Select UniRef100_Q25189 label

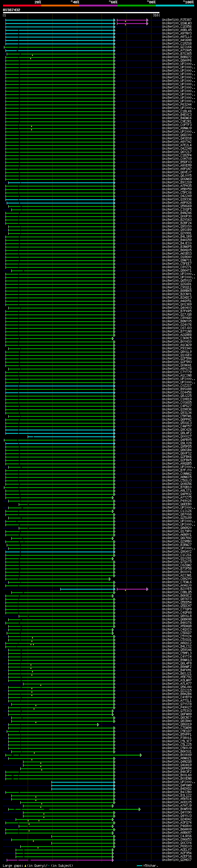coord(176,518)
